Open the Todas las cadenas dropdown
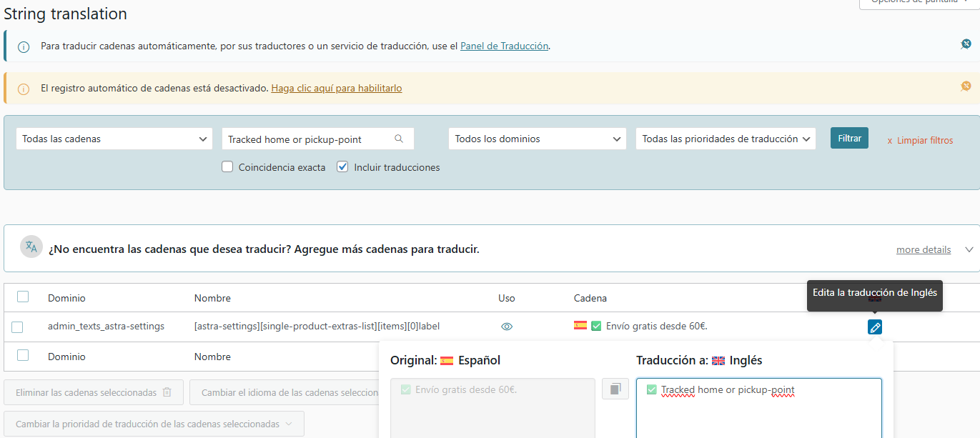The height and width of the screenshot is (438, 980). coord(114,139)
